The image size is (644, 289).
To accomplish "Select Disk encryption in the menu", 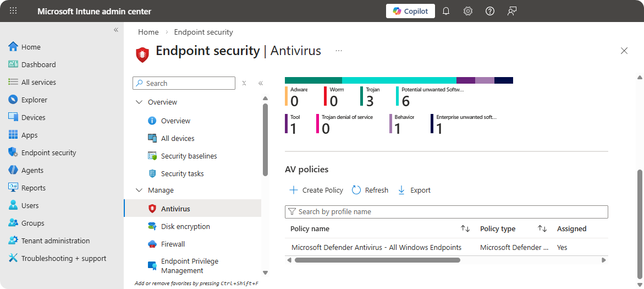I will click(185, 226).
